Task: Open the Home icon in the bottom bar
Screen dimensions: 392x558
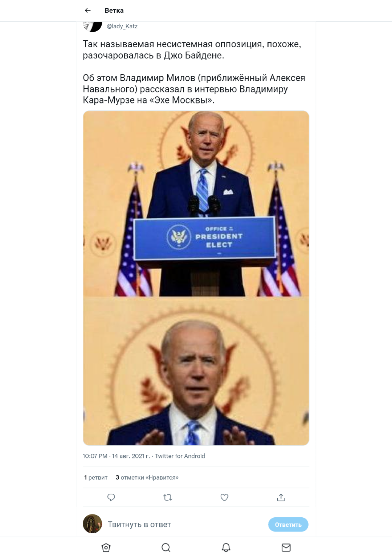Action: 106,547
